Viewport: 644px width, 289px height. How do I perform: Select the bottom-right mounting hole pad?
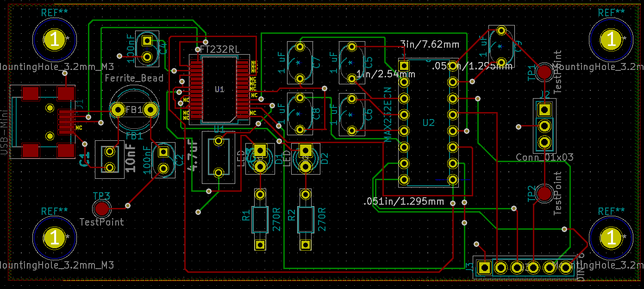[610, 238]
